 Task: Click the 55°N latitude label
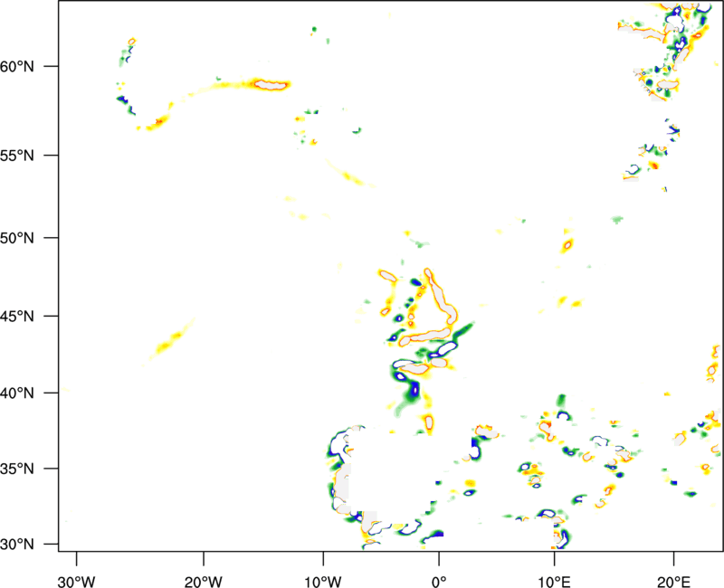coord(17,156)
